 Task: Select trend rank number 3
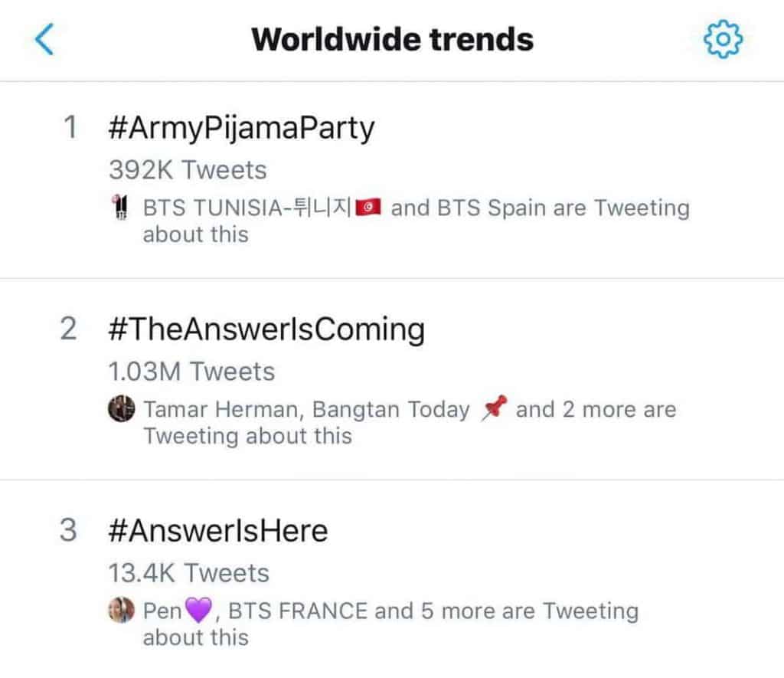point(69,530)
